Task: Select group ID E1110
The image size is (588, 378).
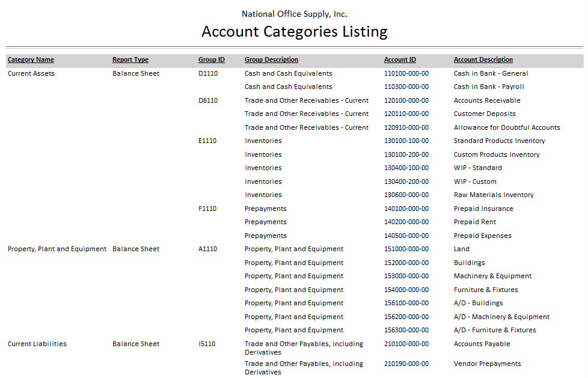Action: pos(207,141)
